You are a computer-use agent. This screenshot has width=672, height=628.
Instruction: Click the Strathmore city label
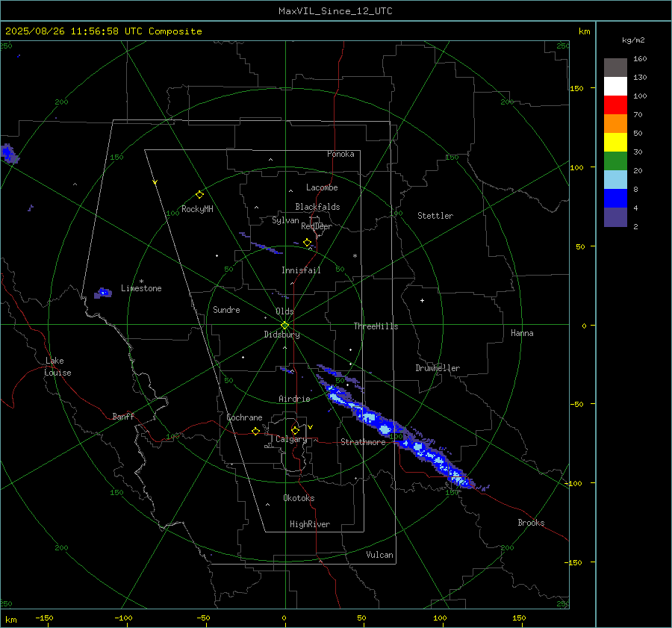coord(363,442)
